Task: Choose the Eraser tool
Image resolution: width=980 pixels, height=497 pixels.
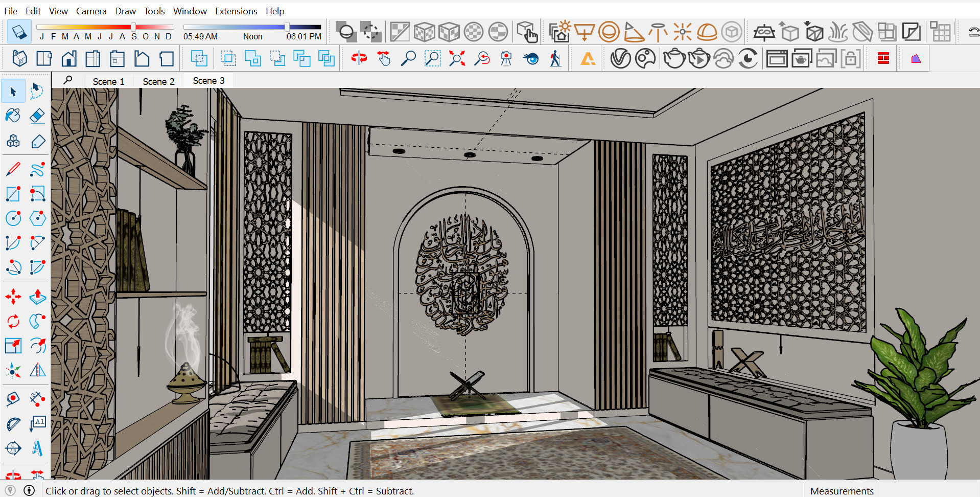Action: click(x=37, y=116)
